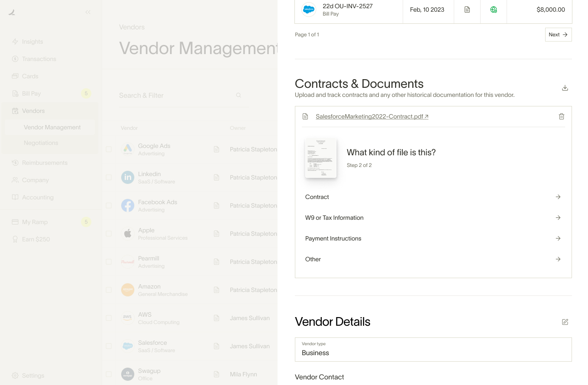The height and width of the screenshot is (385, 588).
Task: Open the document icon in the AWS row
Action: (x=216, y=318)
